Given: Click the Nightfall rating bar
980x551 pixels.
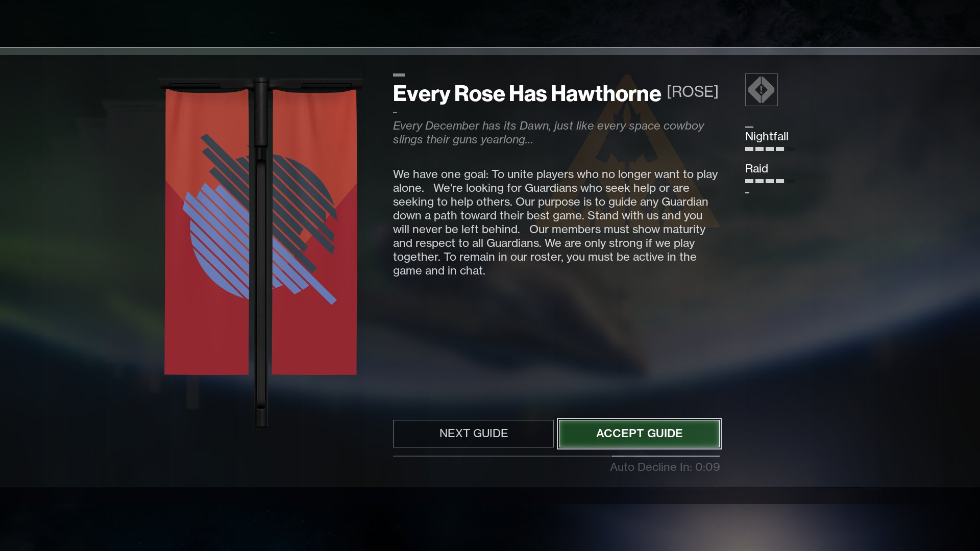Looking at the screenshot, I should [x=769, y=149].
